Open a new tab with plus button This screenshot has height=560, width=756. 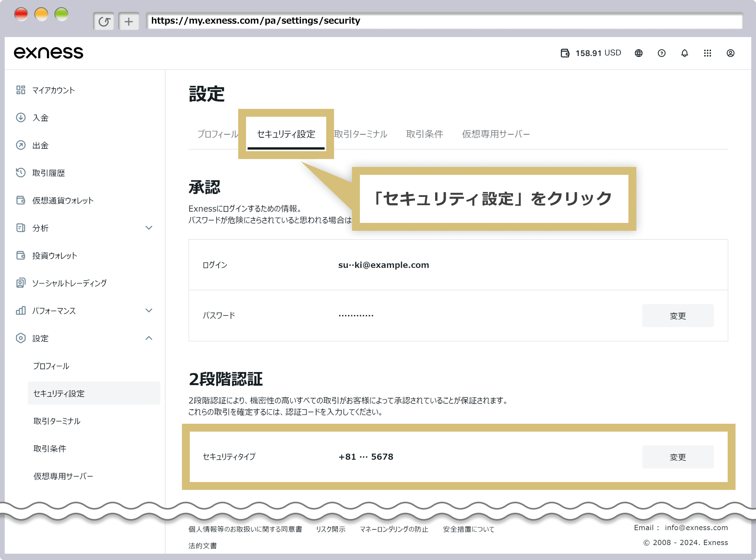point(129,21)
